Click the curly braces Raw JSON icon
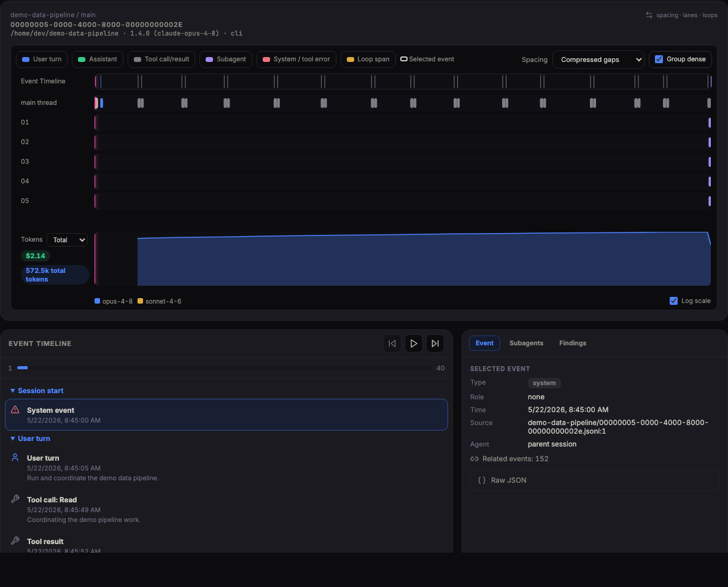Image resolution: width=728 pixels, height=587 pixels. 482,480
